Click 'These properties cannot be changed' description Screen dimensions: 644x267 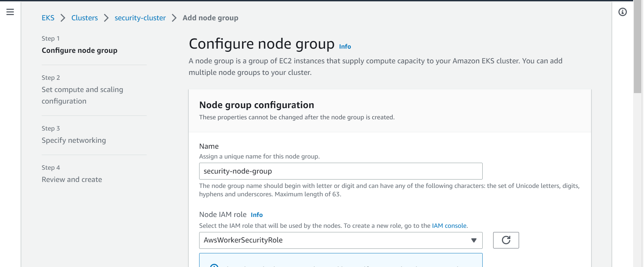tap(297, 117)
